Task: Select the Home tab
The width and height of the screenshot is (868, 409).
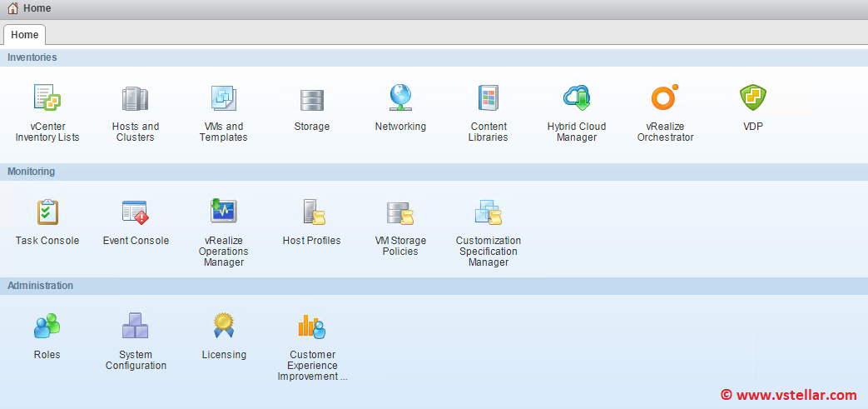Action: click(x=24, y=35)
